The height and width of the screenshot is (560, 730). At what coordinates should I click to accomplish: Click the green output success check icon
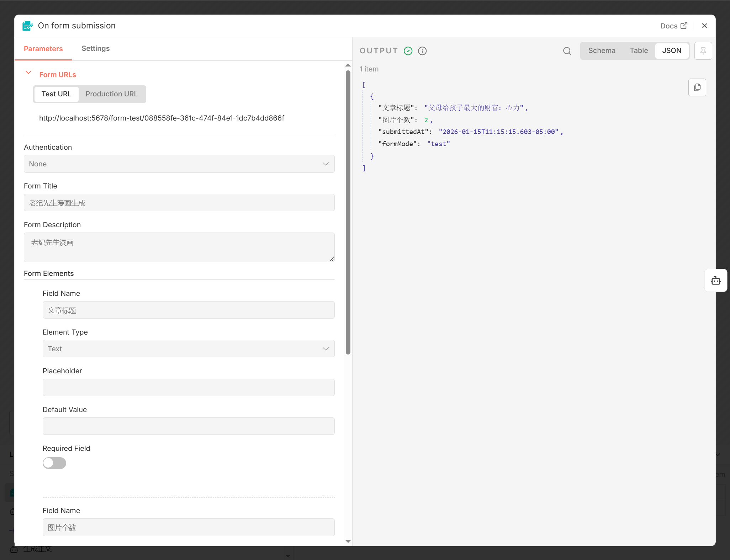[x=408, y=51]
